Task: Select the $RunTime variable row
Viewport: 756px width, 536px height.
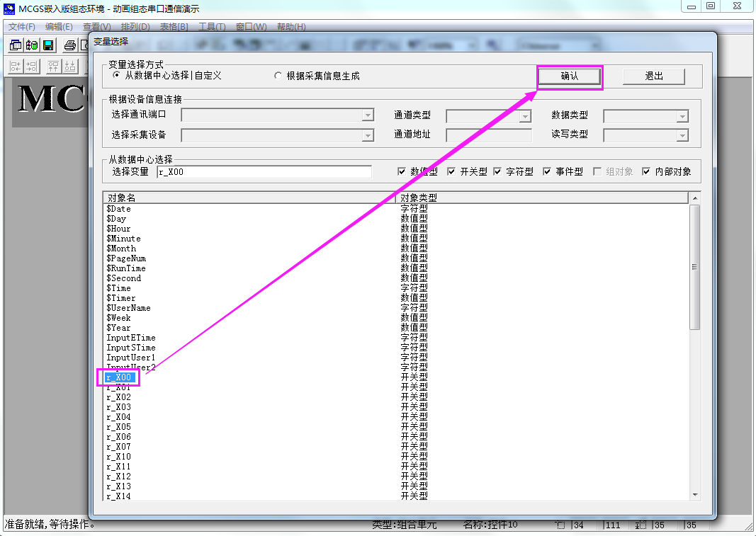Action: tap(126, 268)
